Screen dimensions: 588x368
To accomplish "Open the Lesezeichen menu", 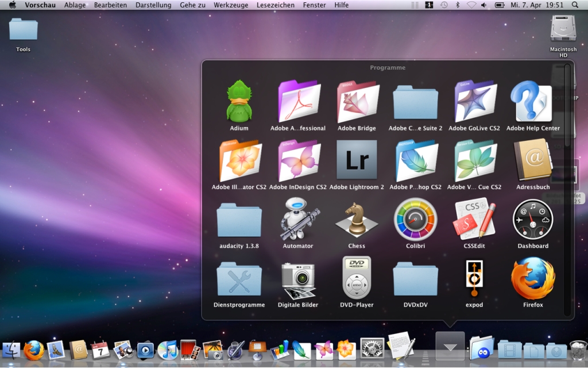I will (276, 5).
